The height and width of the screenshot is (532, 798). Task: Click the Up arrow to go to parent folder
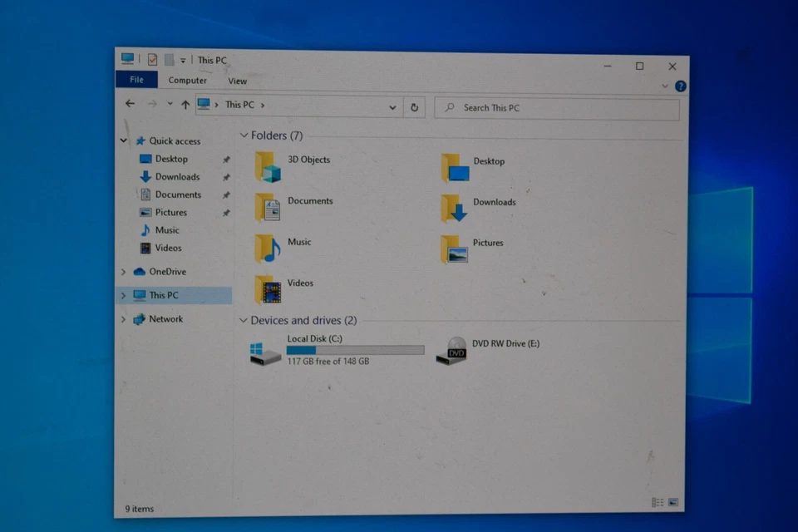pos(185,105)
